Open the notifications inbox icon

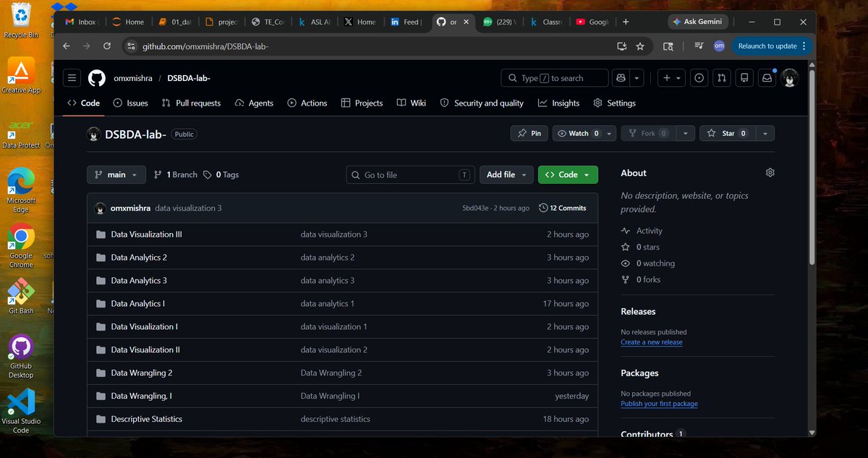(767, 78)
